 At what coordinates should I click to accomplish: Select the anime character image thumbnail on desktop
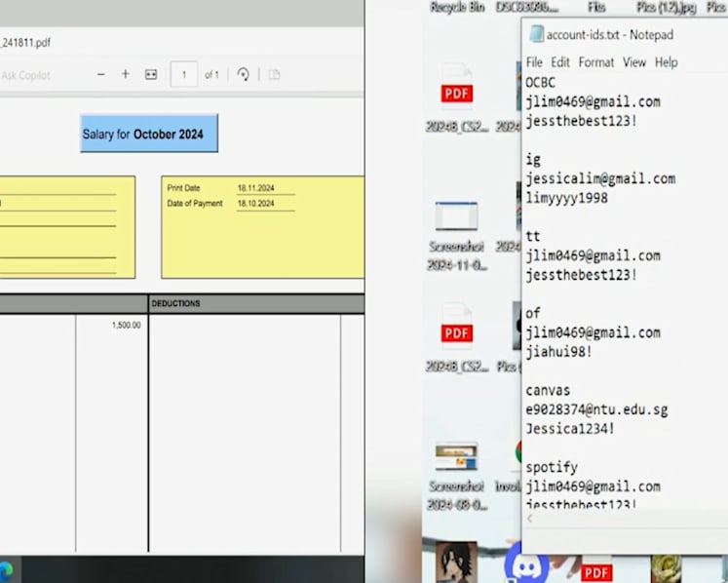tap(456, 563)
